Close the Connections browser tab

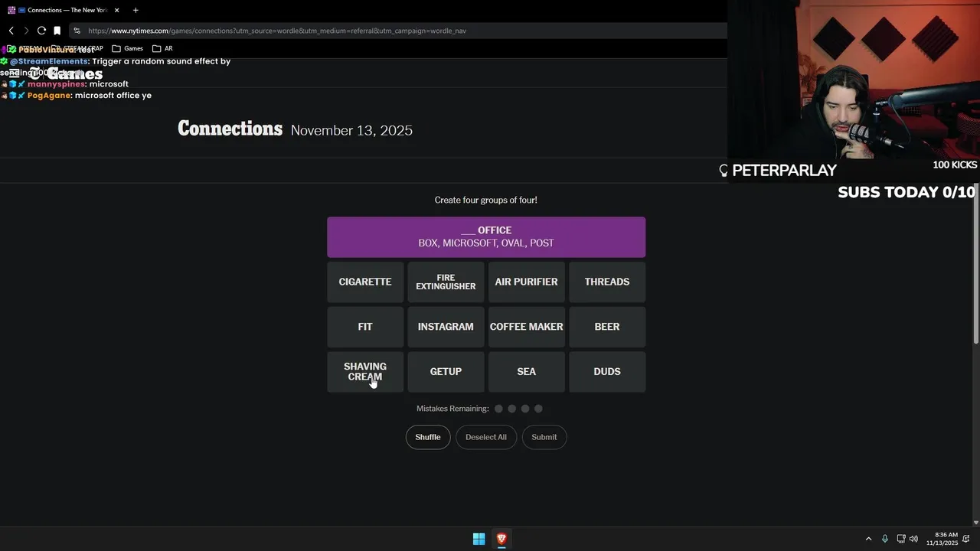point(117,10)
